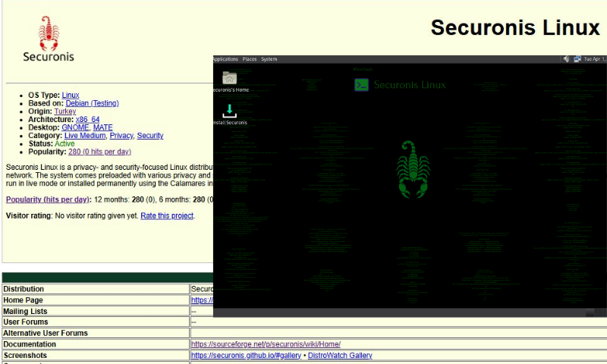Click the volume speaker icon in panel
This screenshot has height=364, width=607.
[x=566, y=59]
